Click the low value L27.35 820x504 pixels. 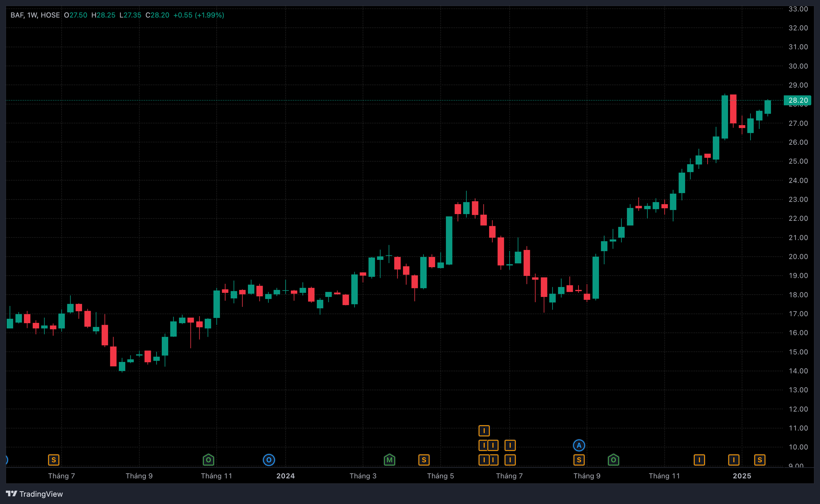pyautogui.click(x=130, y=15)
